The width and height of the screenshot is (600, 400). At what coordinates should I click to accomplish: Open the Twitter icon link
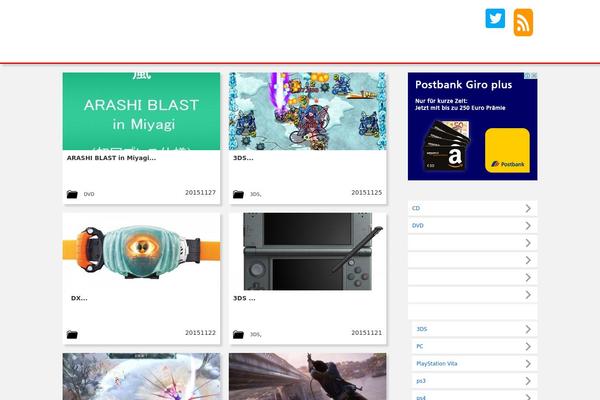pos(495,18)
